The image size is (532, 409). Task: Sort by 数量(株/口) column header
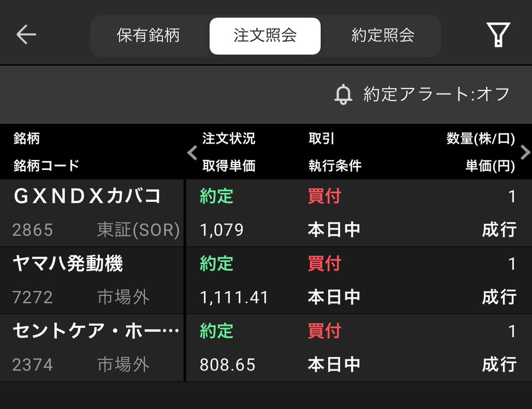481,139
